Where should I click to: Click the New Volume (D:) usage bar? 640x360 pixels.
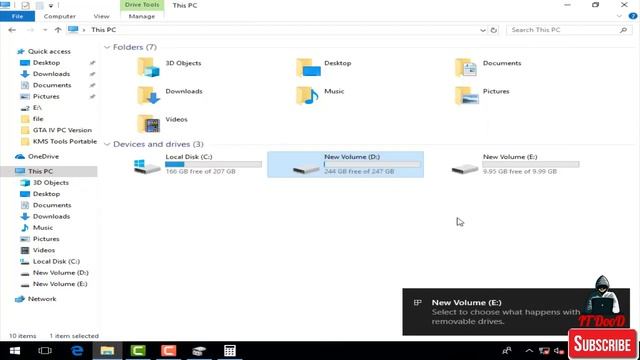(x=372, y=164)
